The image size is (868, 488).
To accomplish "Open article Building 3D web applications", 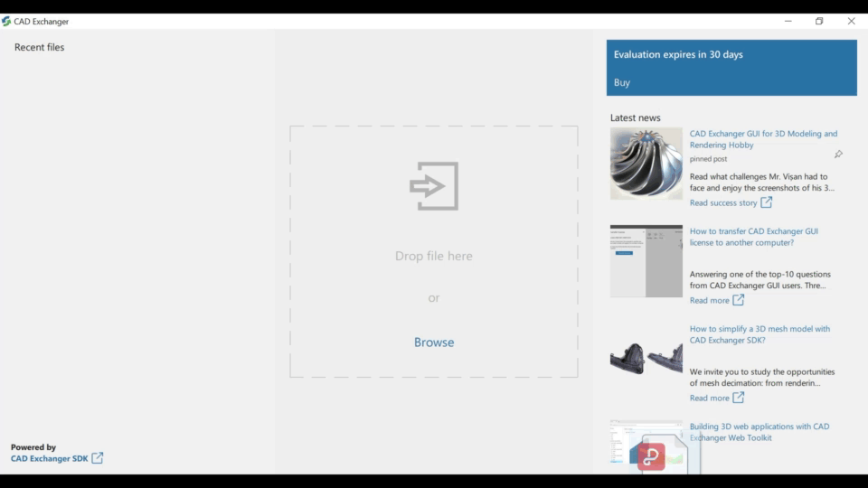I will pyautogui.click(x=759, y=432).
